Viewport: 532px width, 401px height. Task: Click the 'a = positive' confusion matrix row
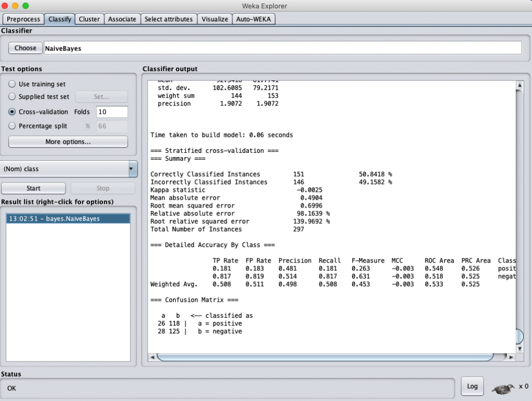pos(200,324)
